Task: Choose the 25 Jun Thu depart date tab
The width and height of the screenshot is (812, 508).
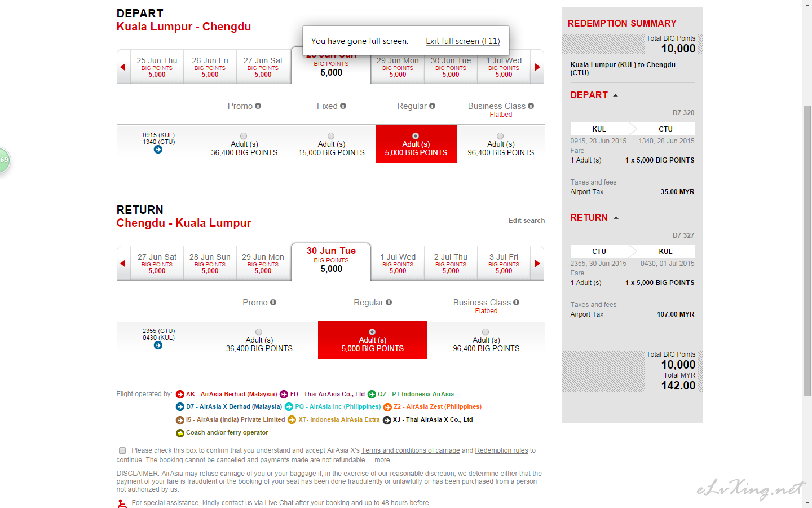Action: tap(157, 67)
